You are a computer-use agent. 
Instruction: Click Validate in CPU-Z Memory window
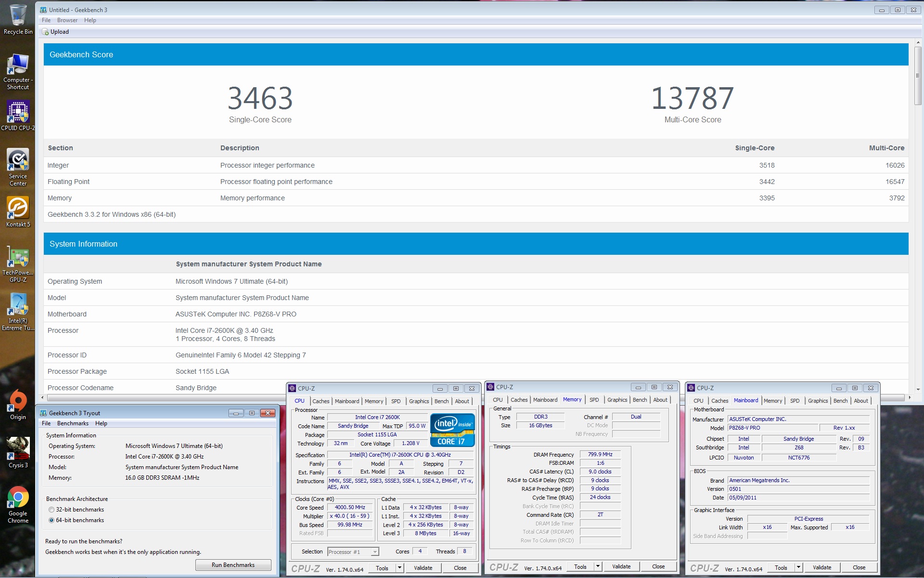[x=621, y=566]
